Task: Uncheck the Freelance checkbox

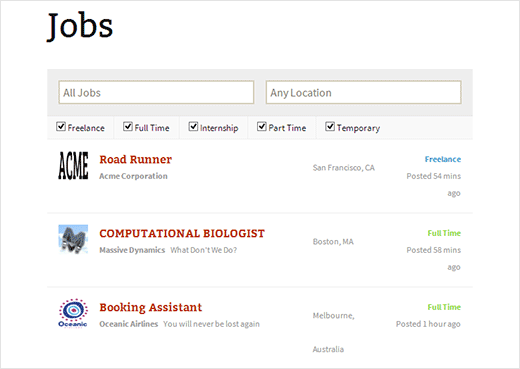Action: (61, 127)
